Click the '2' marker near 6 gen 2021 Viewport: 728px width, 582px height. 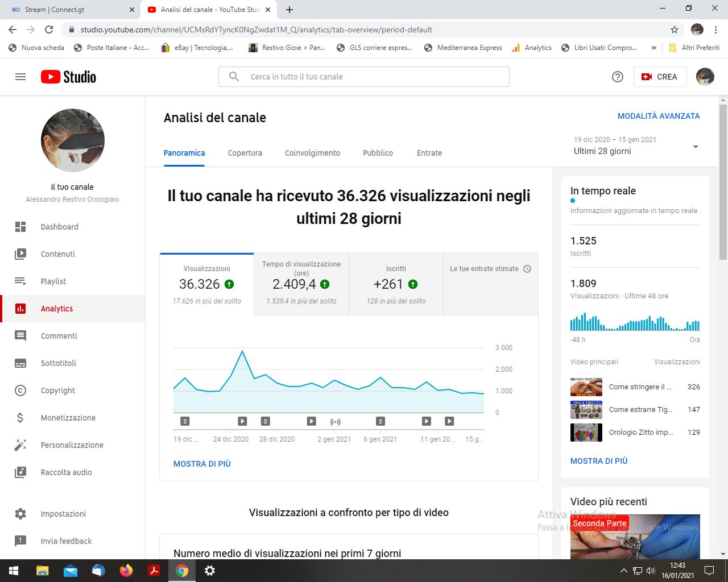click(380, 421)
